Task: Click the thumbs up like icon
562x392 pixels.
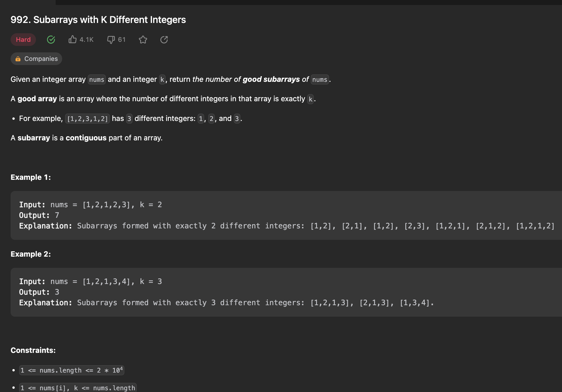Action: [72, 39]
